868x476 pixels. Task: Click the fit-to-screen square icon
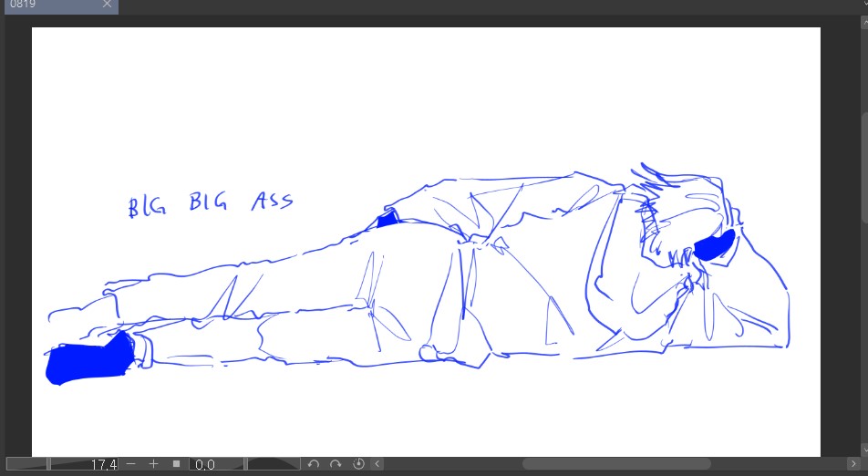point(176,464)
